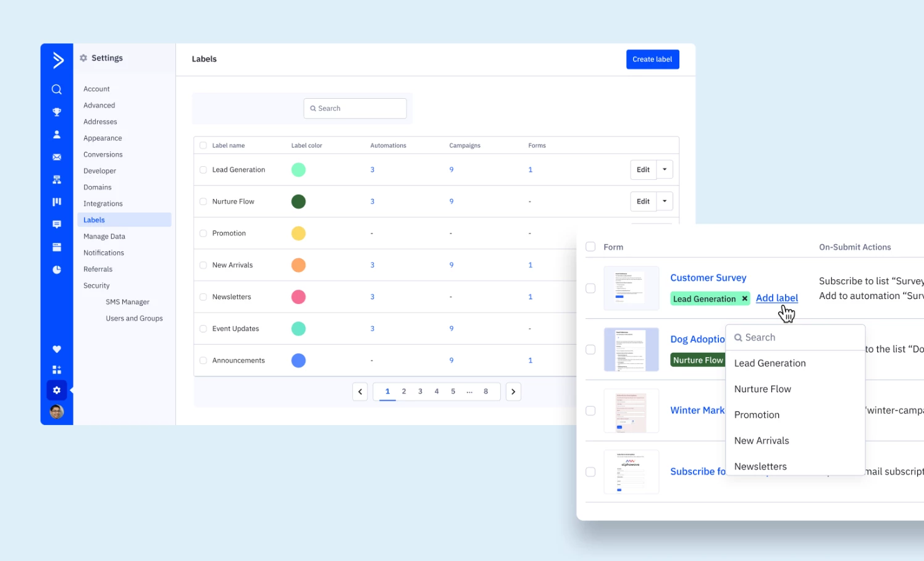
Task: Tick the Announcements row checkbox
Action: [x=203, y=361]
